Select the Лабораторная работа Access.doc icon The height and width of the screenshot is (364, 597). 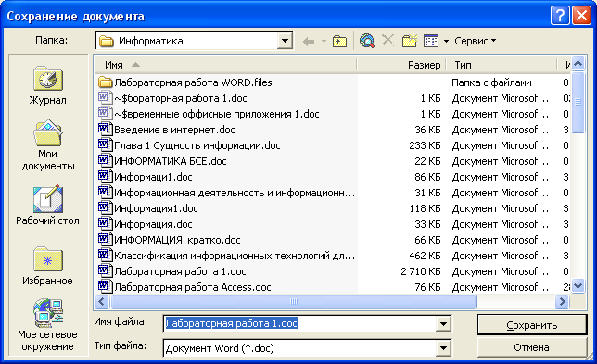pos(105,287)
